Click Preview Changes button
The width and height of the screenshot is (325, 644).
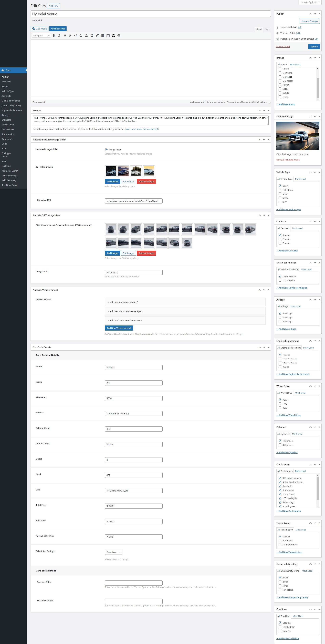click(310, 21)
